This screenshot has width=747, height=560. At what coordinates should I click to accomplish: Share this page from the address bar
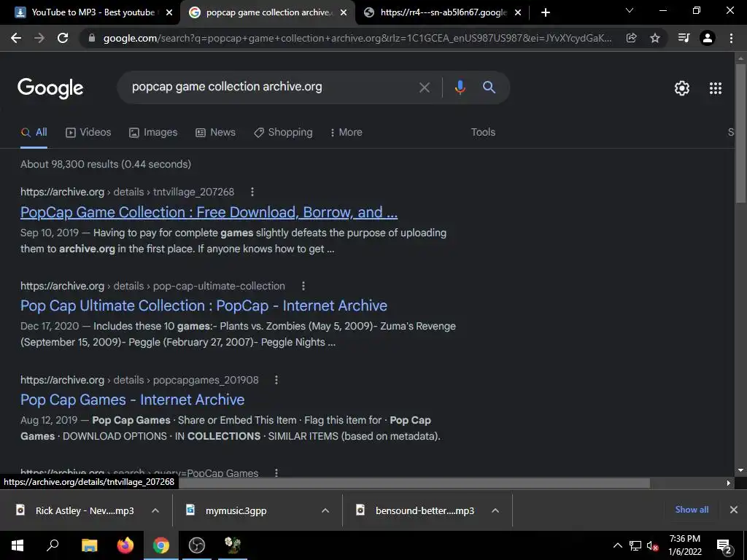click(631, 38)
